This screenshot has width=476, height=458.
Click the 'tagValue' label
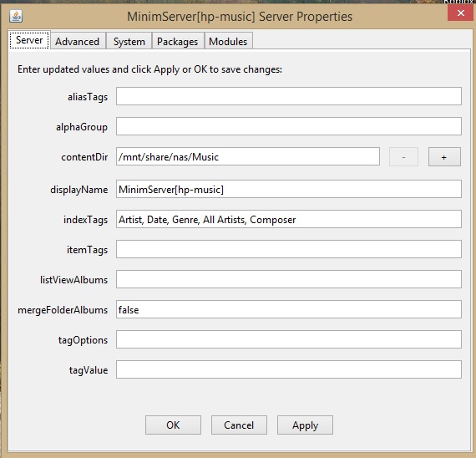tap(89, 370)
